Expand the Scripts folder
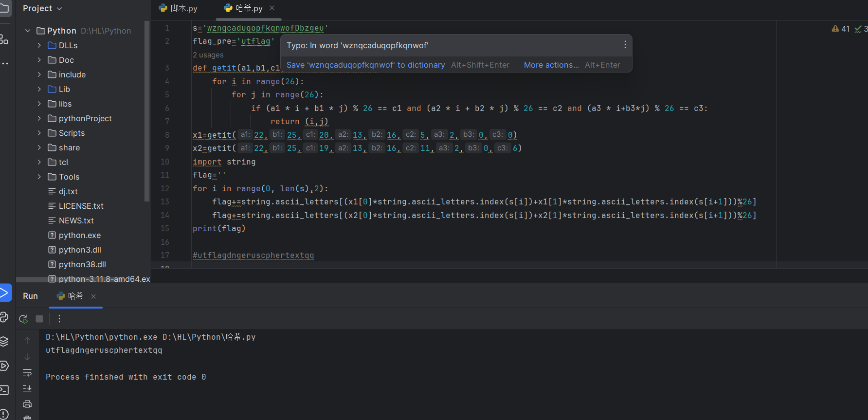This screenshot has height=420, width=868. click(39, 133)
